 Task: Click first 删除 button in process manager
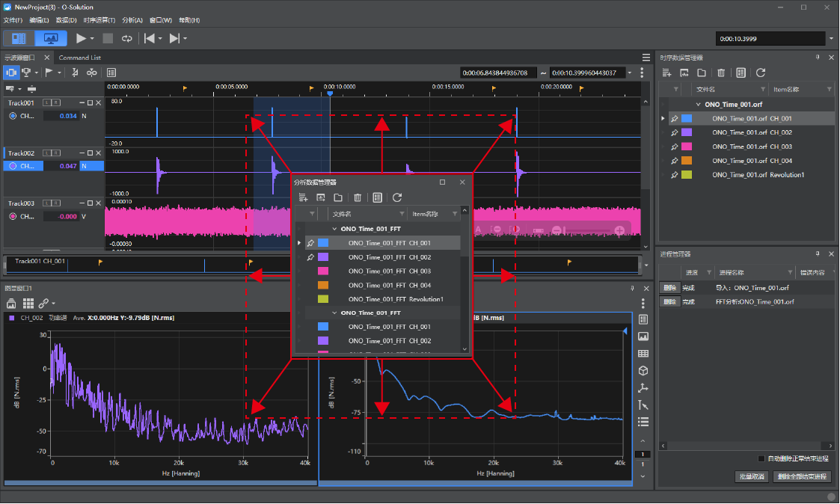669,288
